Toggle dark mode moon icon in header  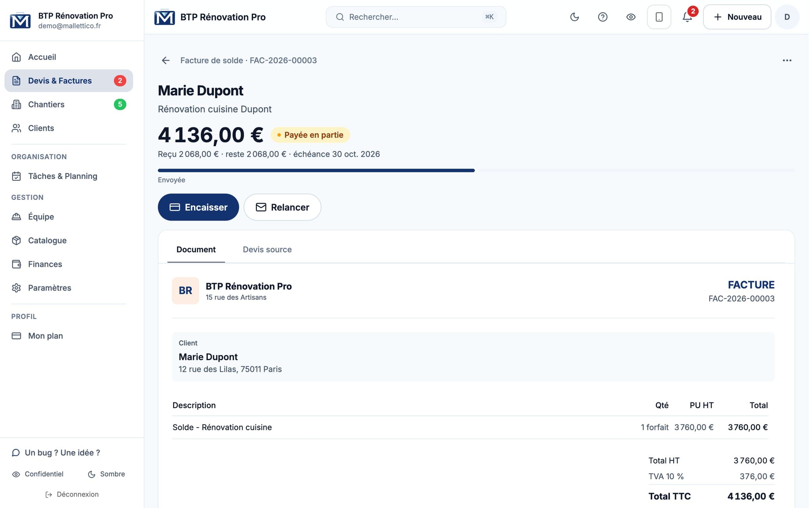[574, 17]
